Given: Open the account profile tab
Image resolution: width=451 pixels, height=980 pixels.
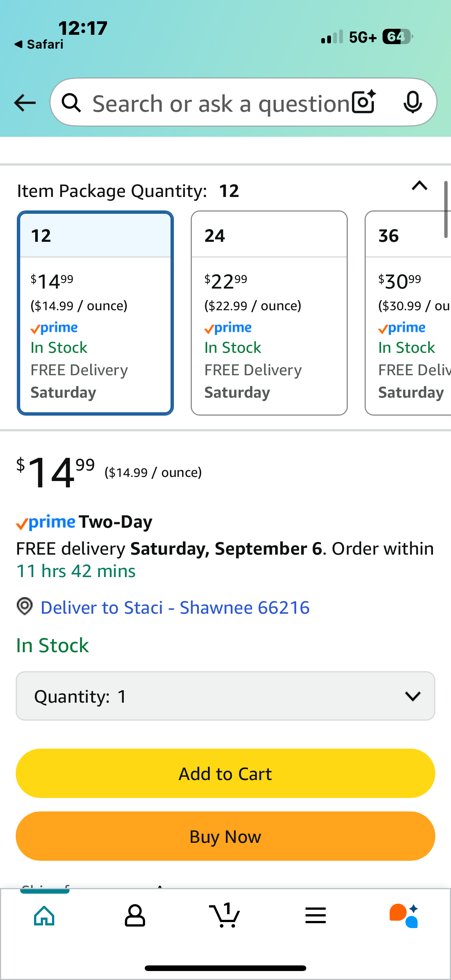Looking at the screenshot, I should tap(135, 915).
